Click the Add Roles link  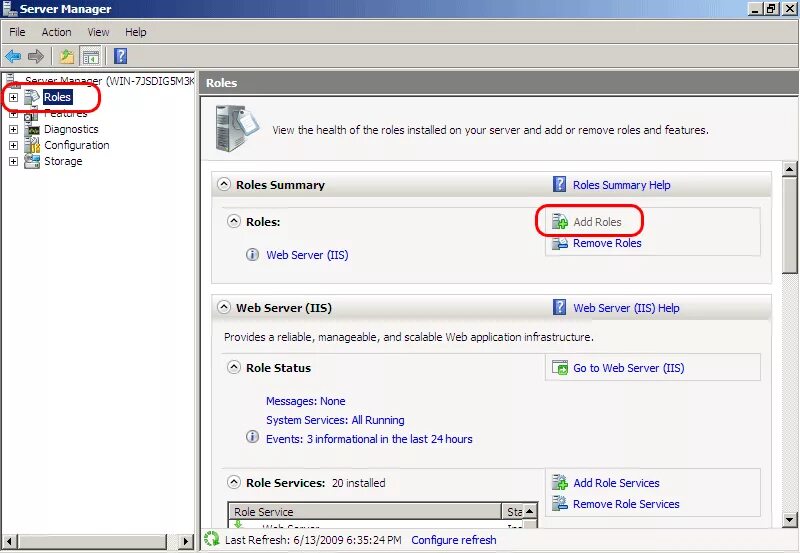pos(597,222)
